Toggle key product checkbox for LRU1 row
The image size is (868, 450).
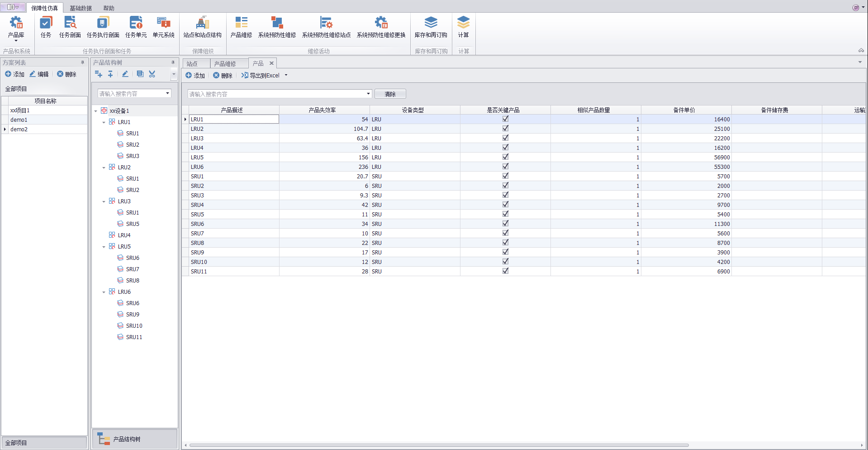coord(505,119)
